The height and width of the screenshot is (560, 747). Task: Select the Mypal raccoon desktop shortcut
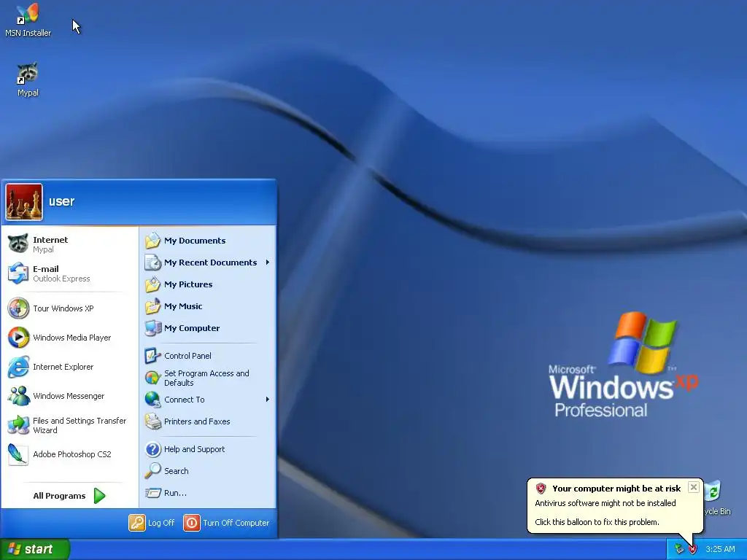pyautogui.click(x=28, y=80)
